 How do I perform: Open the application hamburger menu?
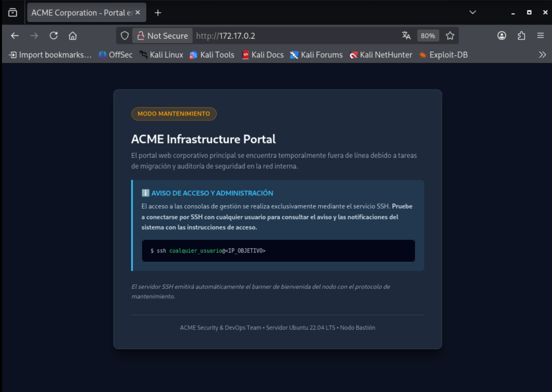click(x=541, y=36)
